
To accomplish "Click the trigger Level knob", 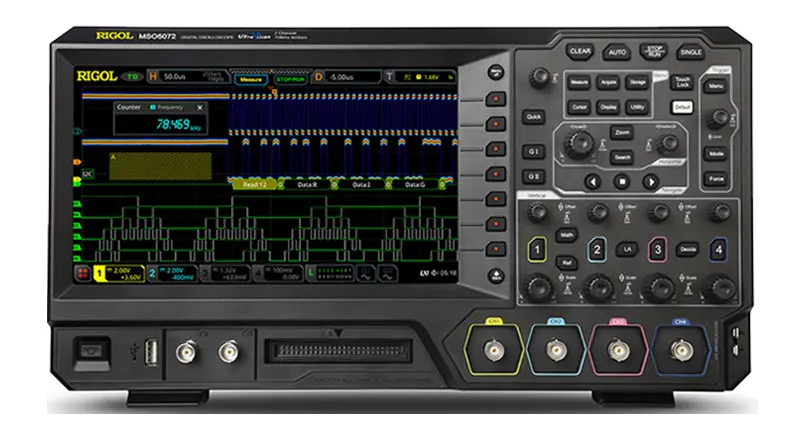I will pyautogui.click(x=718, y=118).
